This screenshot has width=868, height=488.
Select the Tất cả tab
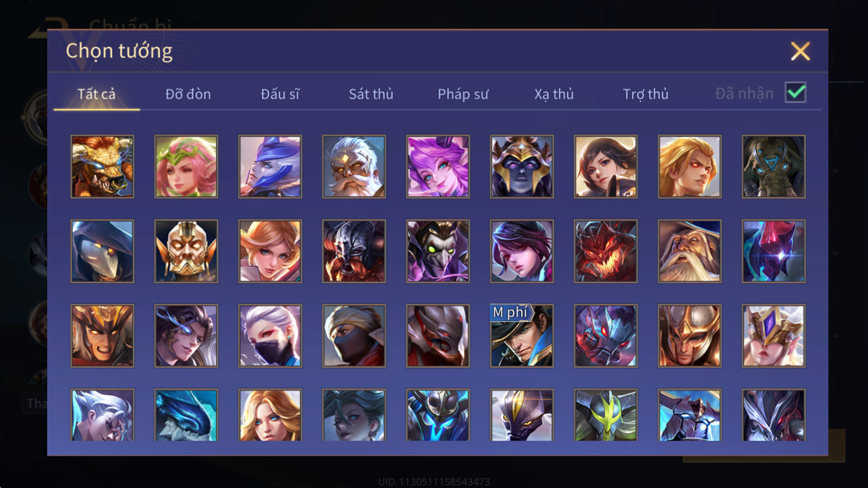(x=97, y=94)
